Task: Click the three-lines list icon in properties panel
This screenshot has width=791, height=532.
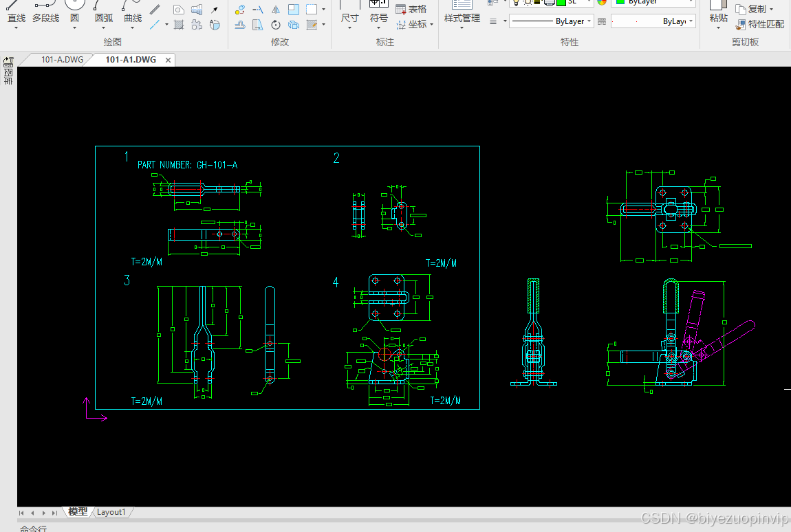Action: point(493,21)
